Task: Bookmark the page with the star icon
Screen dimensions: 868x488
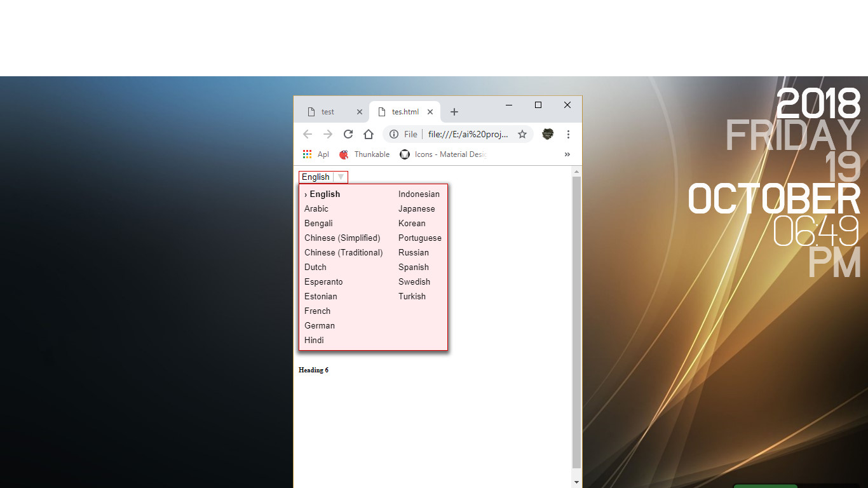Action: tap(522, 134)
